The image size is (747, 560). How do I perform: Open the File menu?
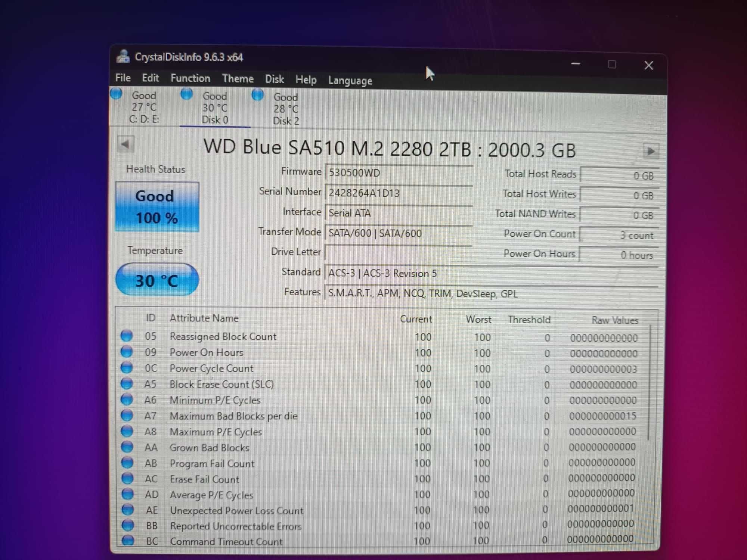123,78
